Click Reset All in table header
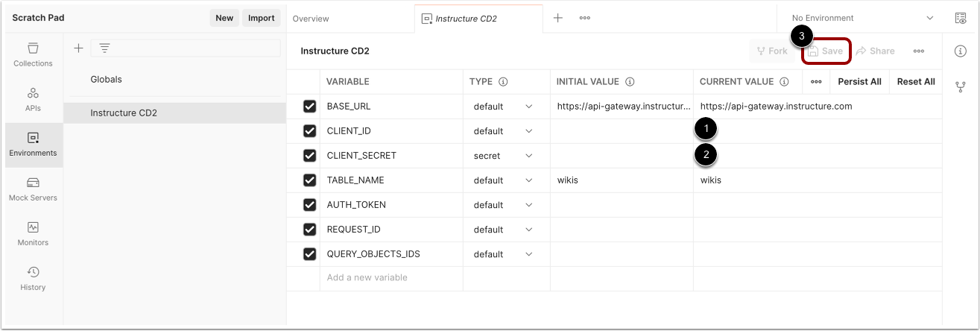 [x=915, y=82]
